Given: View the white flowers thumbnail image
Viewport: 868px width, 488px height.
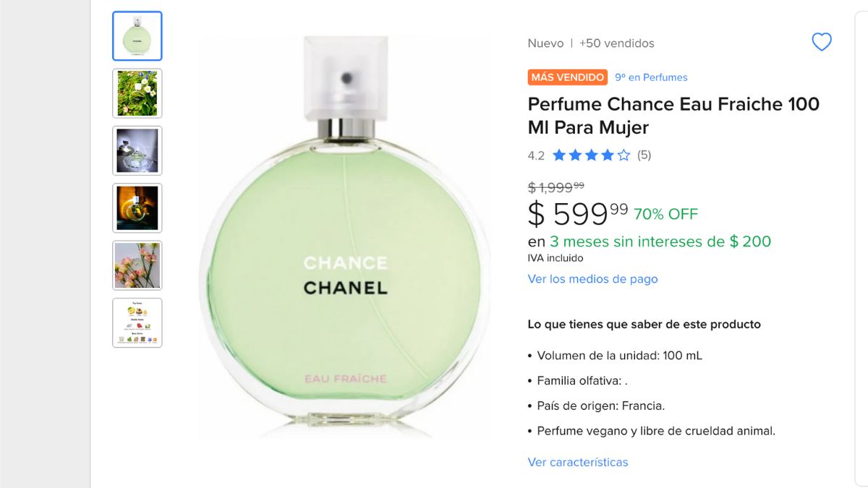Looking at the screenshot, I should pos(137,93).
